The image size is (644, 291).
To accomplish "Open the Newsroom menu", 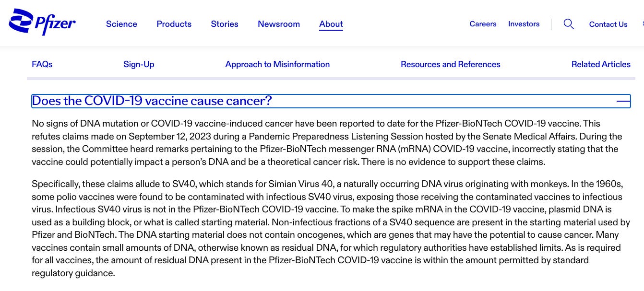I will 279,24.
